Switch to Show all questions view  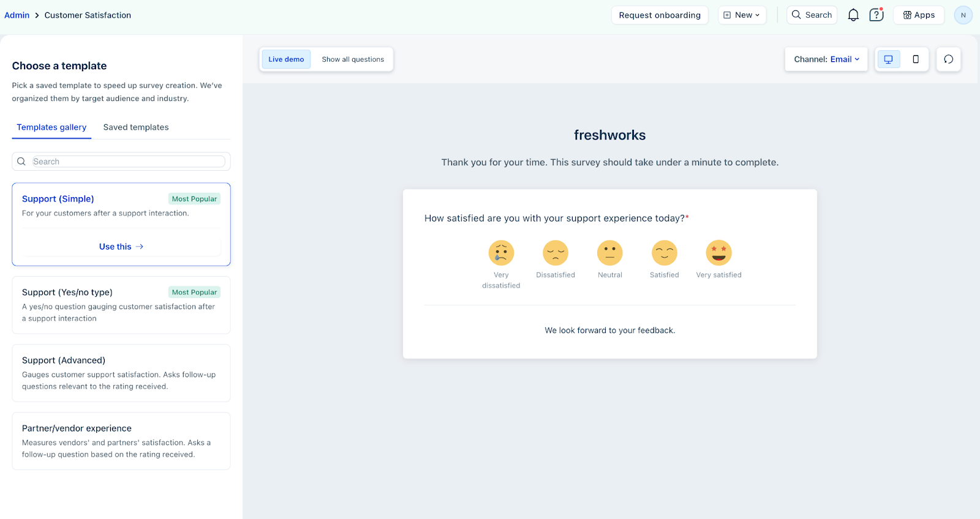tap(353, 59)
